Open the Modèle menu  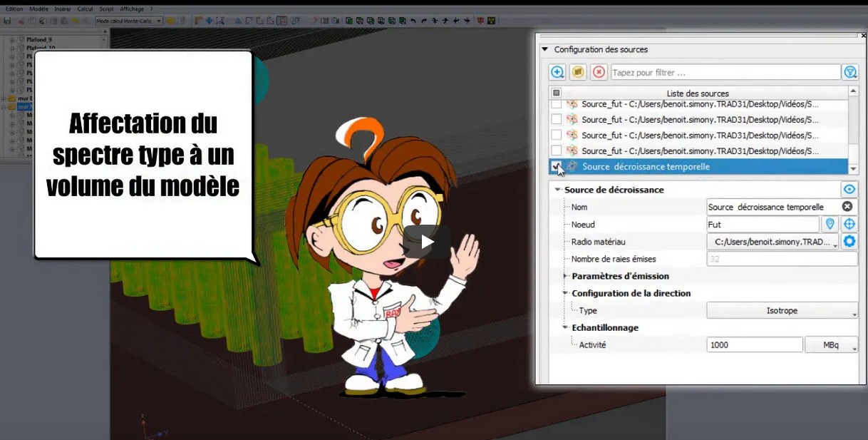tap(38, 9)
